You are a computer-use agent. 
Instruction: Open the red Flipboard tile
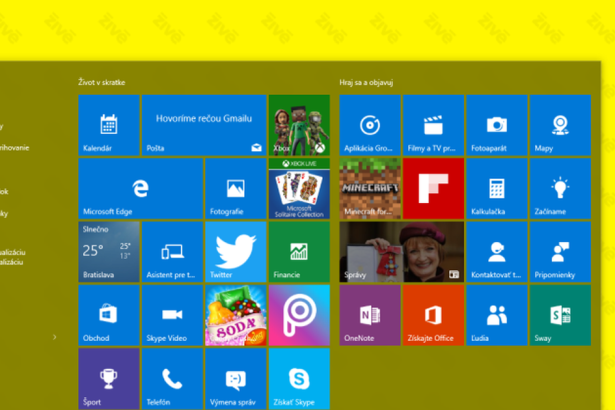coord(433,188)
